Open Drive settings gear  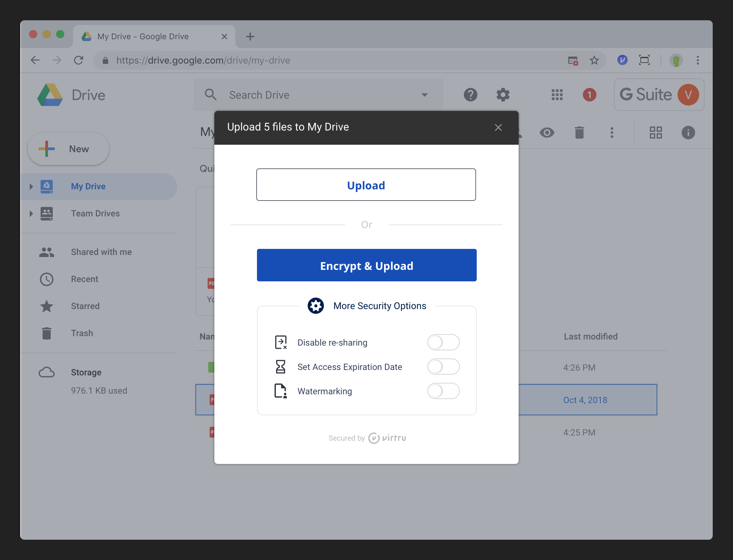coord(503,95)
